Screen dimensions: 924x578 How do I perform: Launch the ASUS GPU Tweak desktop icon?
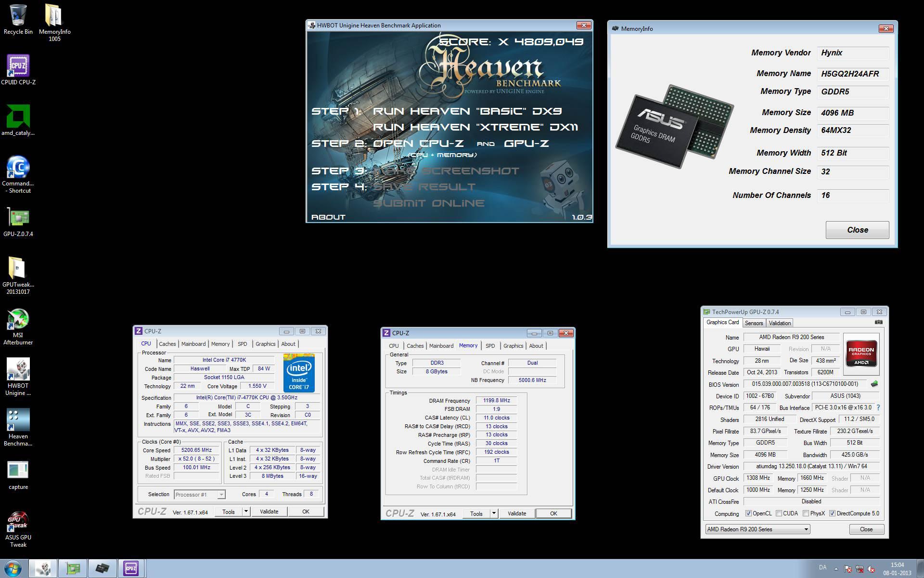tap(18, 529)
